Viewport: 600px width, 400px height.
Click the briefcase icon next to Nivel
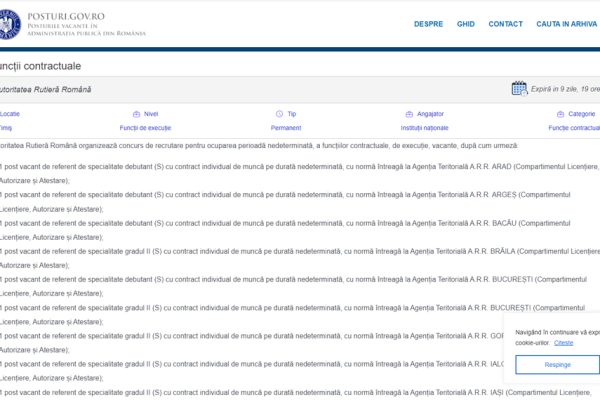pyautogui.click(x=136, y=114)
